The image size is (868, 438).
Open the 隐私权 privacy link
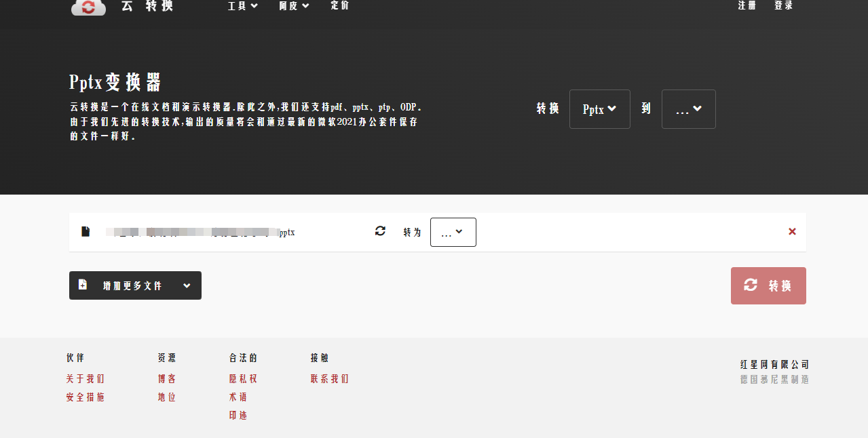(x=243, y=379)
